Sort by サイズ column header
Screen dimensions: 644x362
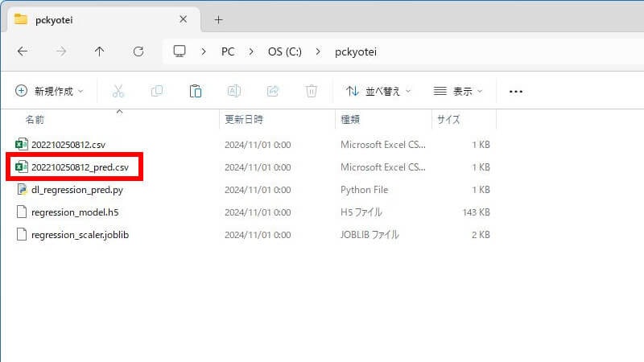[448, 119]
